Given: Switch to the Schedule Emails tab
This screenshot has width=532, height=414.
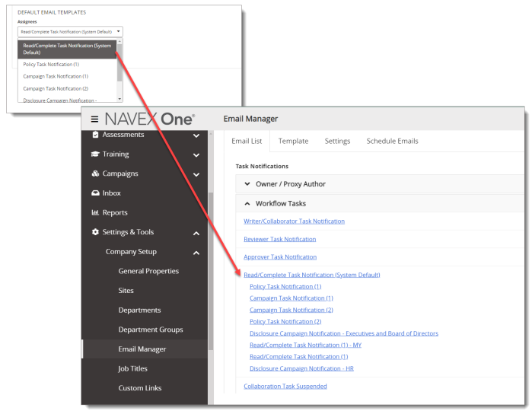Looking at the screenshot, I should tap(392, 141).
